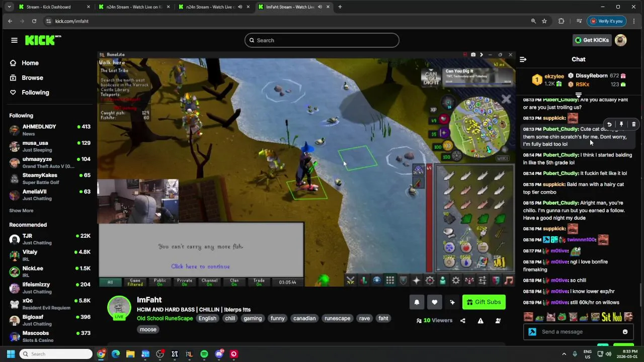Open RuneScape settings gear tab
The width and height of the screenshot is (644, 362).
pyautogui.click(x=455, y=281)
